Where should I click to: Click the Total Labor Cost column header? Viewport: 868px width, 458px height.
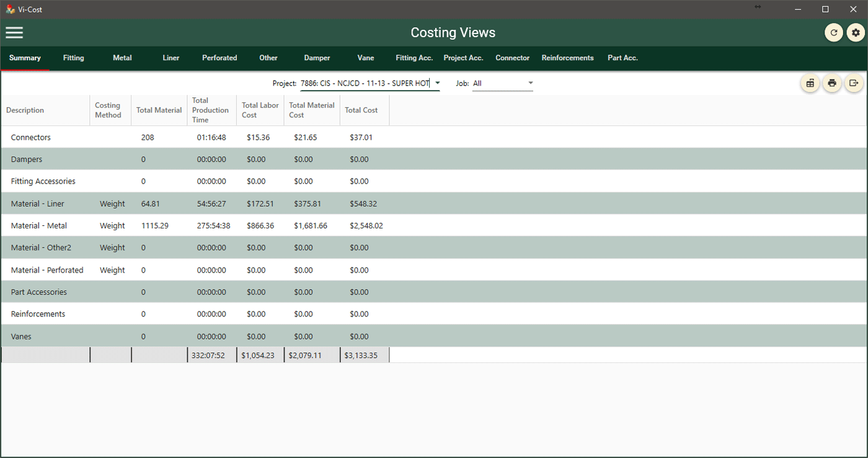pyautogui.click(x=260, y=110)
